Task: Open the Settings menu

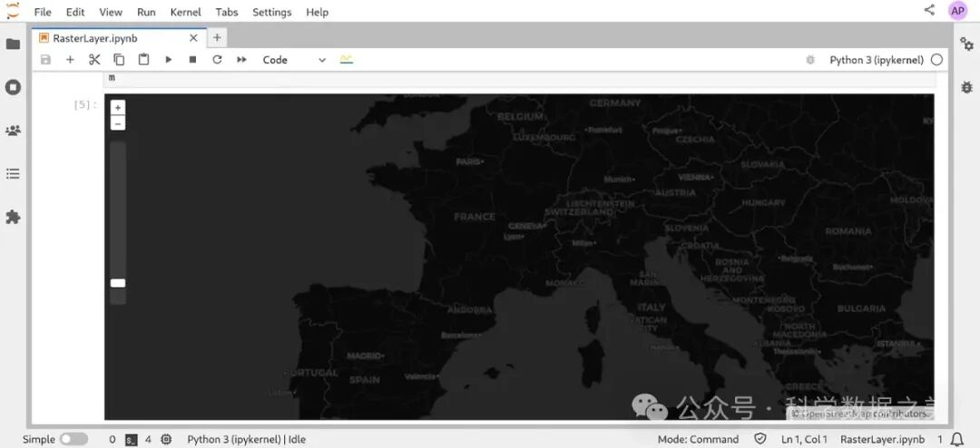Action: point(271,12)
